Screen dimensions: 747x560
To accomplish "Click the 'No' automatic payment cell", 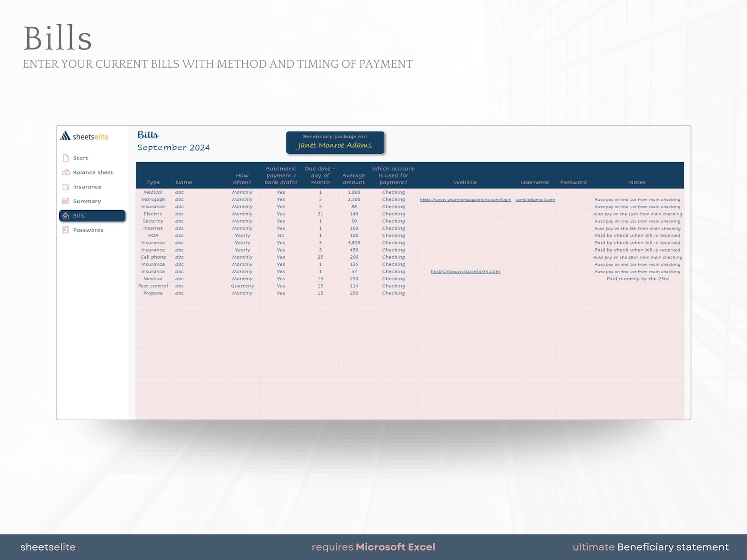I will point(281,236).
